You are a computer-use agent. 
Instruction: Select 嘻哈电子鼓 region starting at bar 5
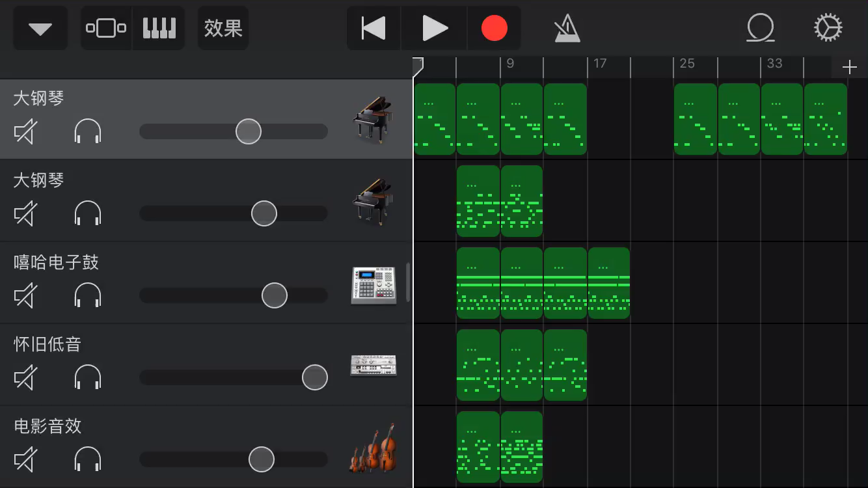click(478, 283)
